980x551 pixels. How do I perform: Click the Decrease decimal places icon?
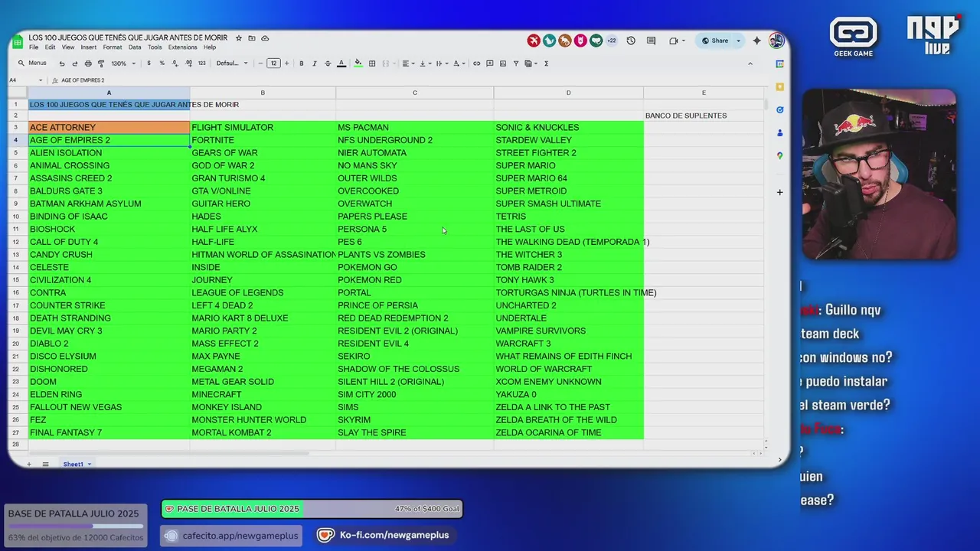tap(175, 64)
